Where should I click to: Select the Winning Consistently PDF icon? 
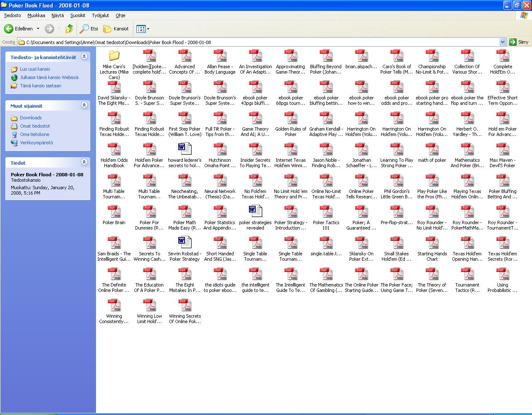point(114,305)
